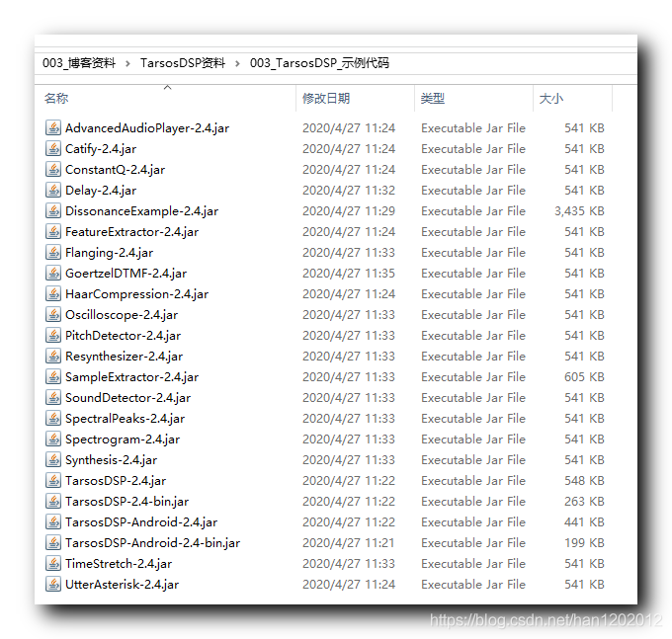The image size is (672, 639).
Task: Click the jar icon beside DissonanceExample-2.4.jar
Action: point(53,210)
